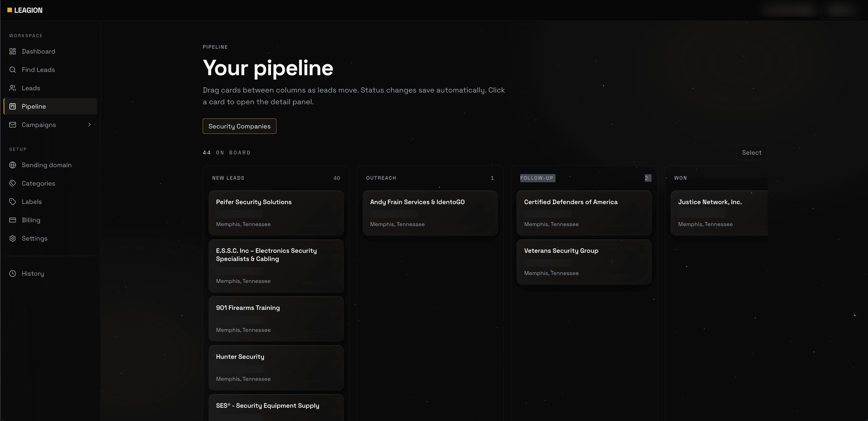Open the Campaigns menu label

39,125
